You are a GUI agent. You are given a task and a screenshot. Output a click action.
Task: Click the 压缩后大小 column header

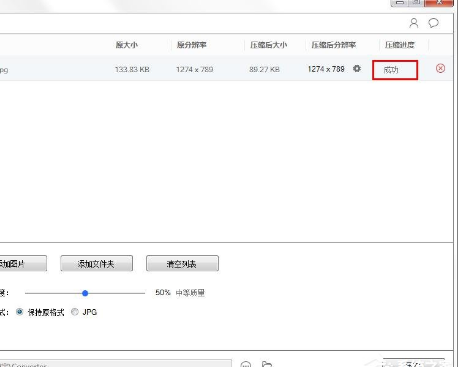(268, 45)
